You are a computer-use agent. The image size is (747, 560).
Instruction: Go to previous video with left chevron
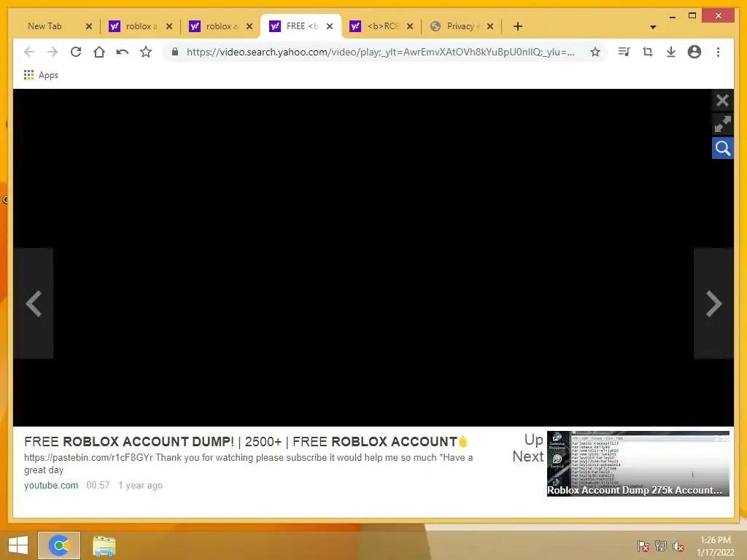click(x=34, y=303)
